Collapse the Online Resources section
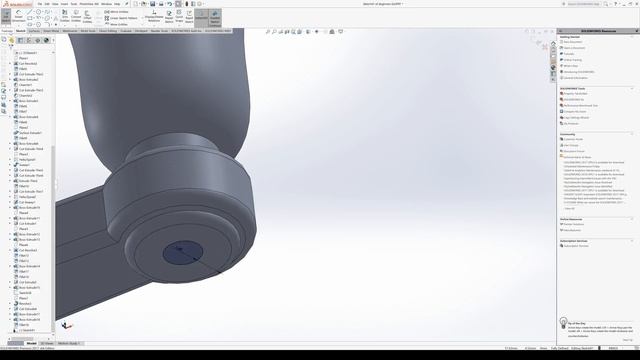 [x=632, y=219]
